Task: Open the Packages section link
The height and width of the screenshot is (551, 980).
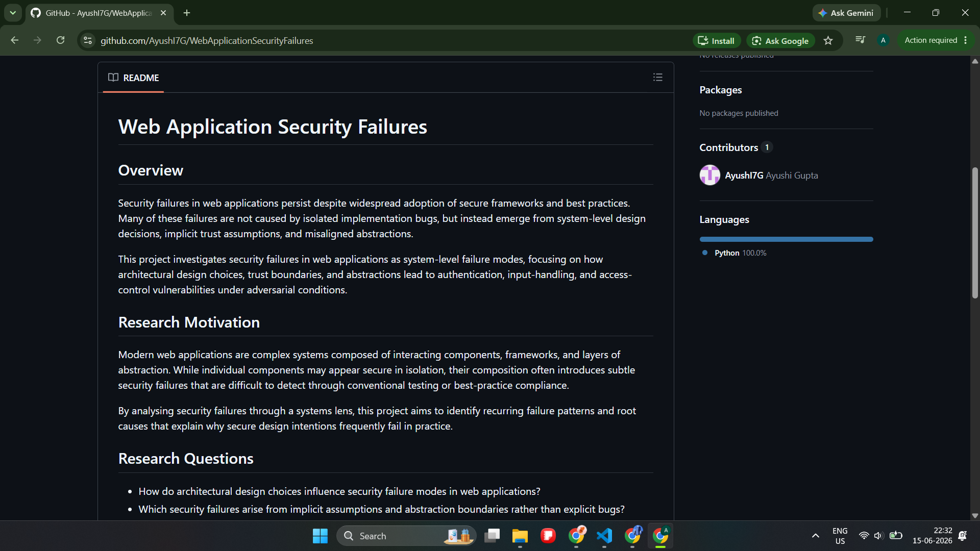Action: [720, 90]
